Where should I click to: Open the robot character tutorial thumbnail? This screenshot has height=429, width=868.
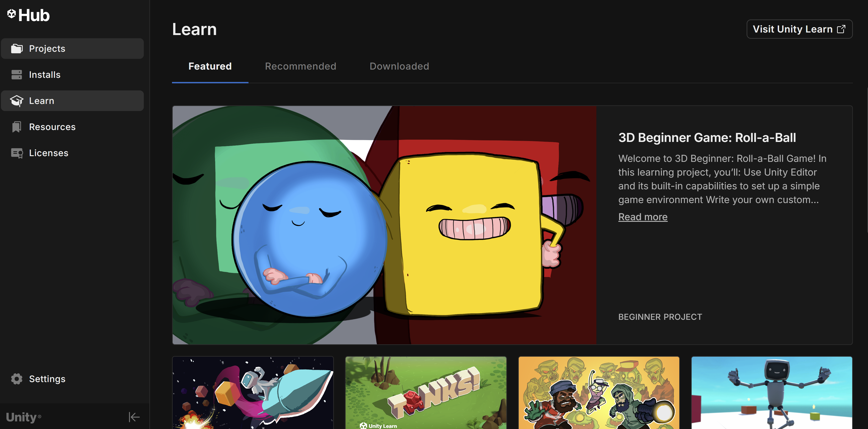[x=771, y=393]
